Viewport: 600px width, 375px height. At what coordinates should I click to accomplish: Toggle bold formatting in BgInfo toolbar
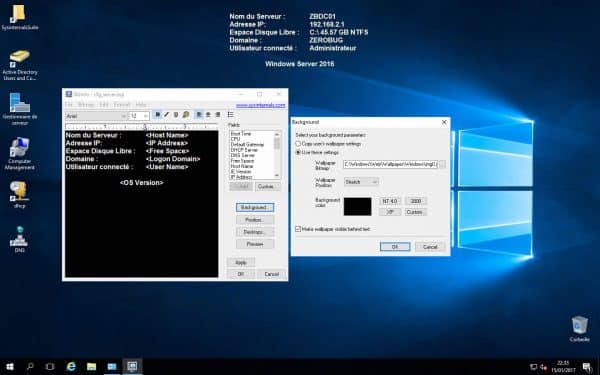(157, 115)
